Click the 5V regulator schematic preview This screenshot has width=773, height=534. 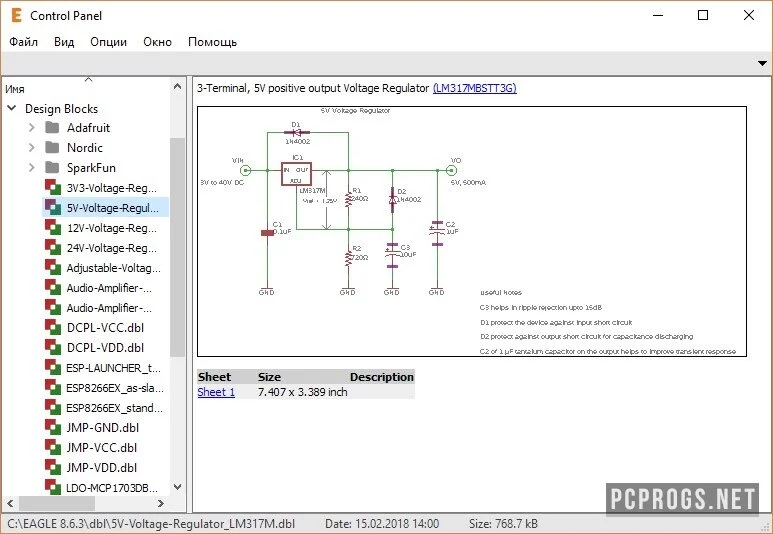(472, 231)
